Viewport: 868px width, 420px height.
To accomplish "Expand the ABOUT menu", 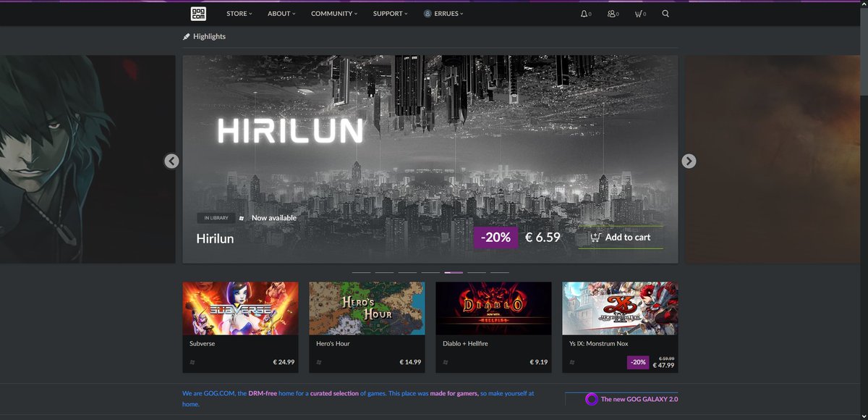I will pos(281,14).
